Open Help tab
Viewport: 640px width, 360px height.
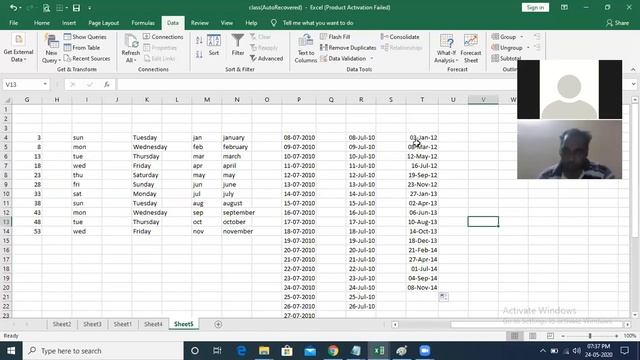coord(251,23)
